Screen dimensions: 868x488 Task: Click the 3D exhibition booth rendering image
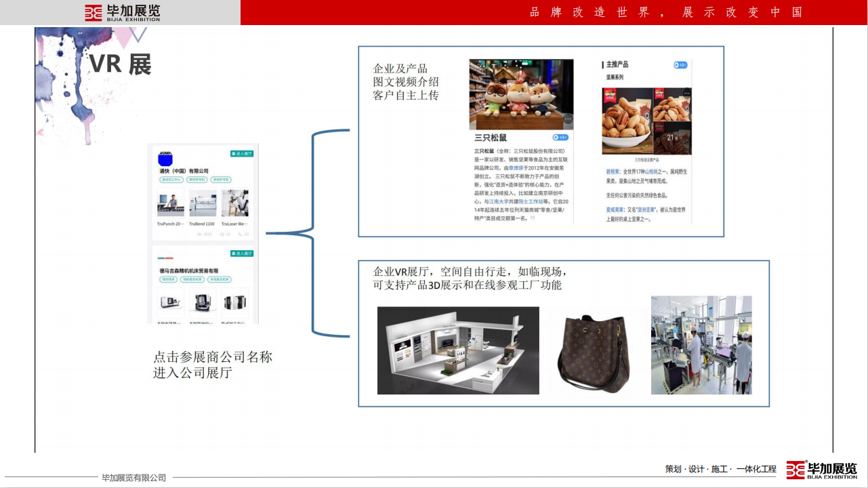coord(458,350)
